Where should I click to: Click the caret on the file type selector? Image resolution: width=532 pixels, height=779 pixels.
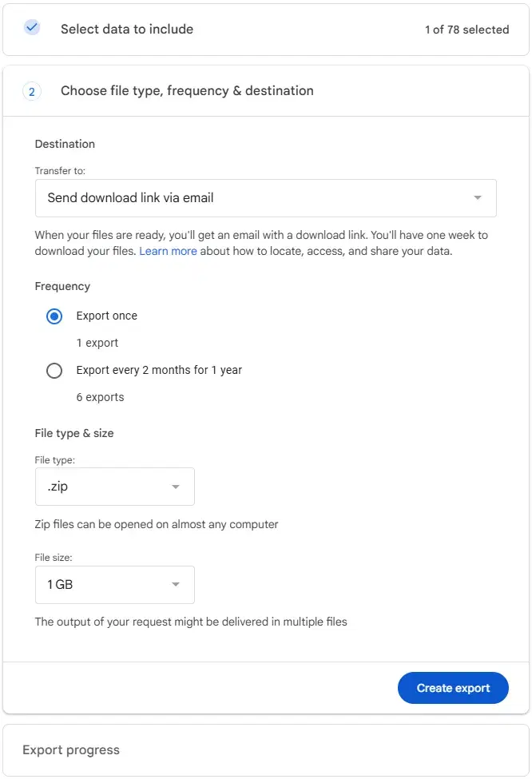[176, 486]
